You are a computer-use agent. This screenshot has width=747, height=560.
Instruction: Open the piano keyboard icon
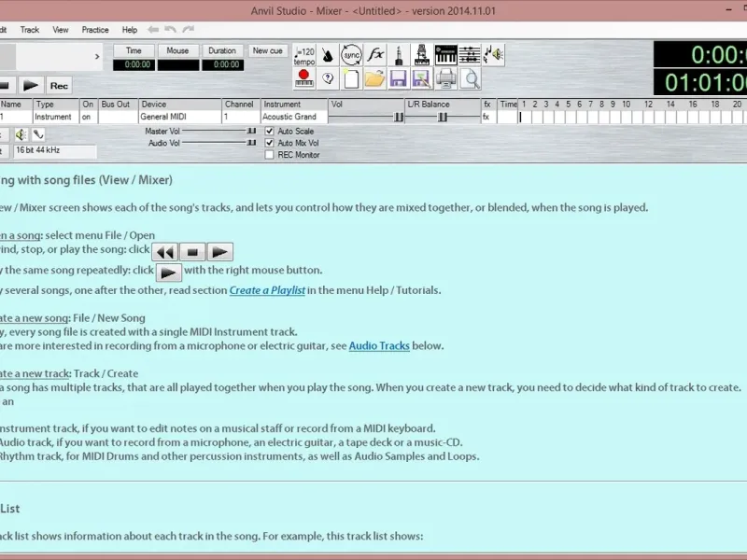446,55
